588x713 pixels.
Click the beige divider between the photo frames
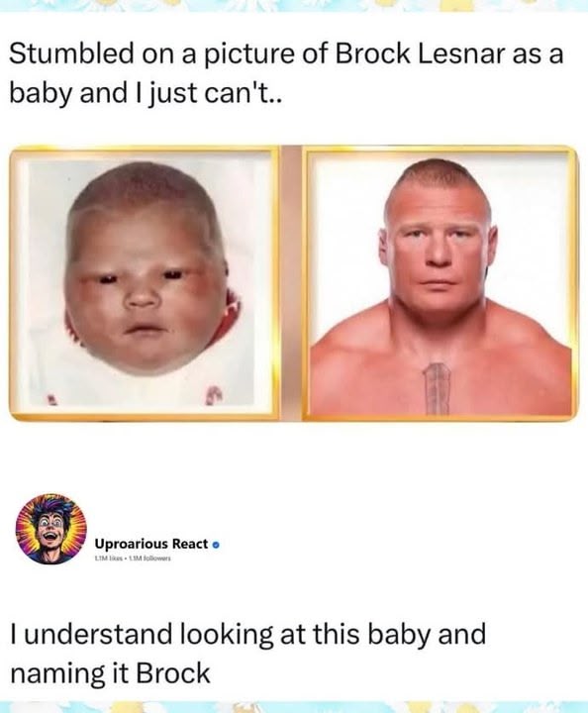point(291,283)
